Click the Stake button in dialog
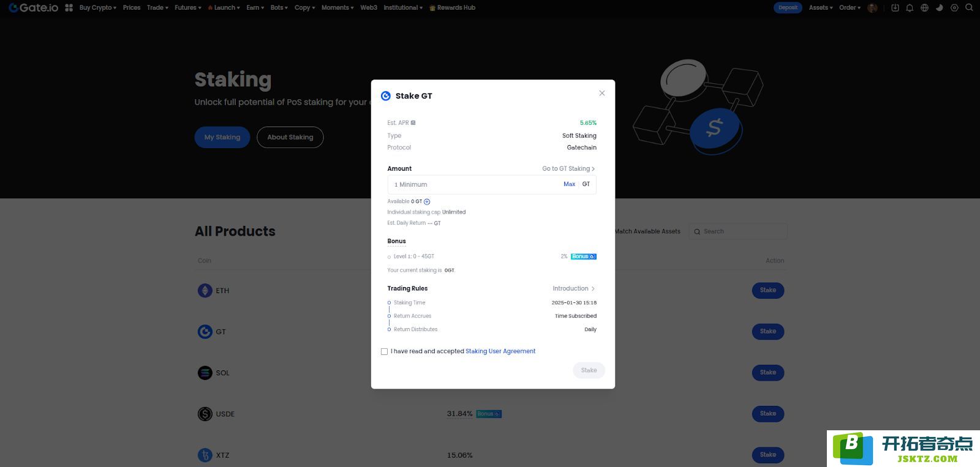Screen dimensions: 980x467 pos(589,370)
